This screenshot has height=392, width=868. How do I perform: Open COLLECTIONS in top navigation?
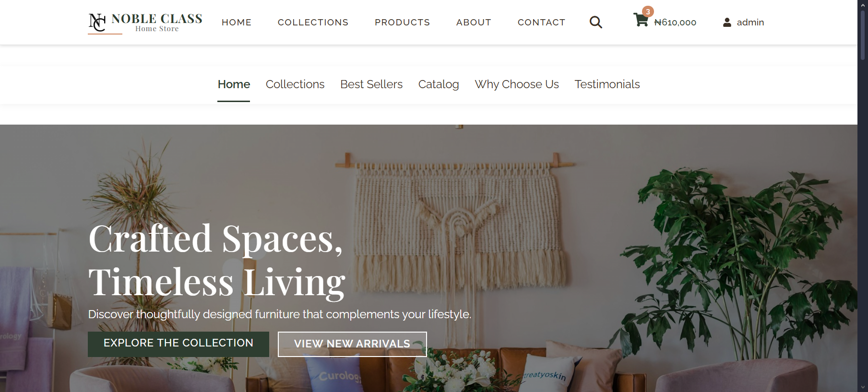coord(313,23)
